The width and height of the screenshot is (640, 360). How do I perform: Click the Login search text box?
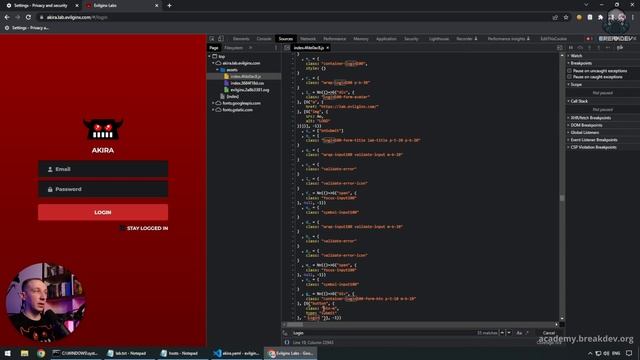383,333
